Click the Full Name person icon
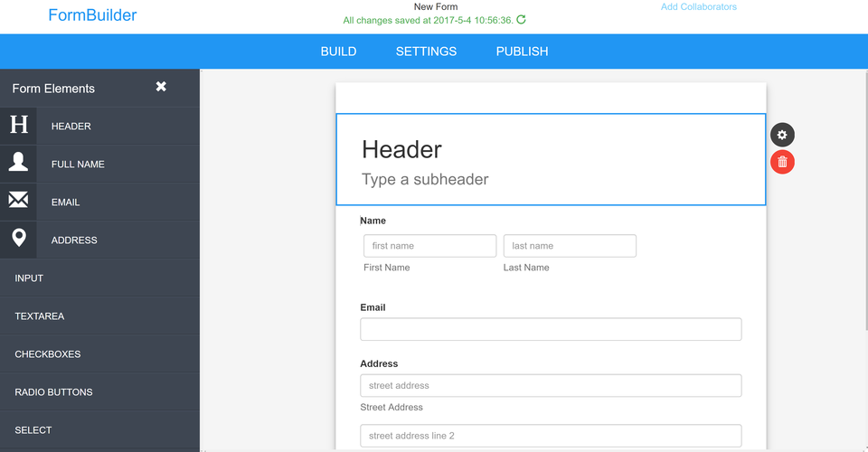Viewport: 868px width, 452px height. 18,163
